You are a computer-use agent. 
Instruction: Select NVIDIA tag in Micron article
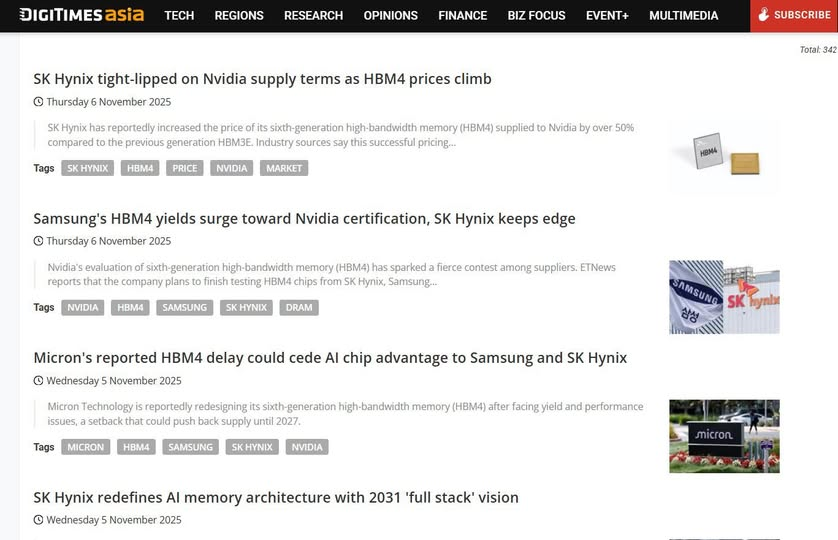[307, 447]
